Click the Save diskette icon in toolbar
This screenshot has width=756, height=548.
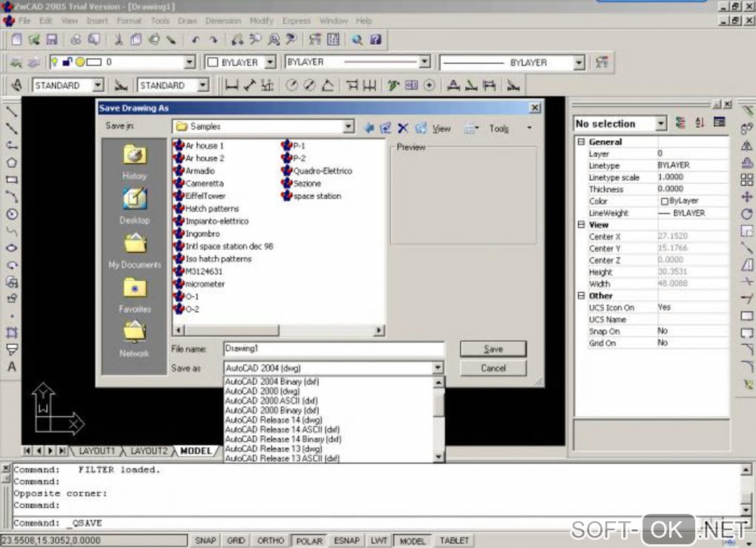[x=52, y=39]
